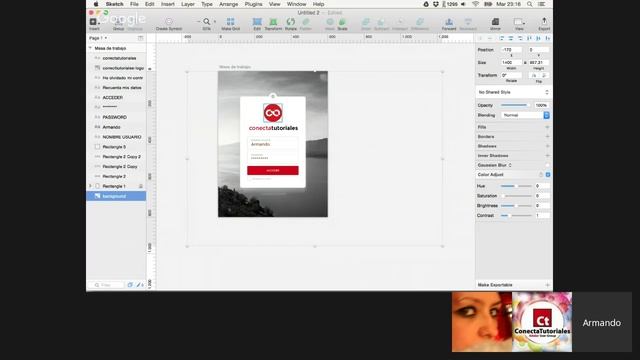Click the Rotate transform field
This screenshot has width=640, height=360.
[511, 76]
